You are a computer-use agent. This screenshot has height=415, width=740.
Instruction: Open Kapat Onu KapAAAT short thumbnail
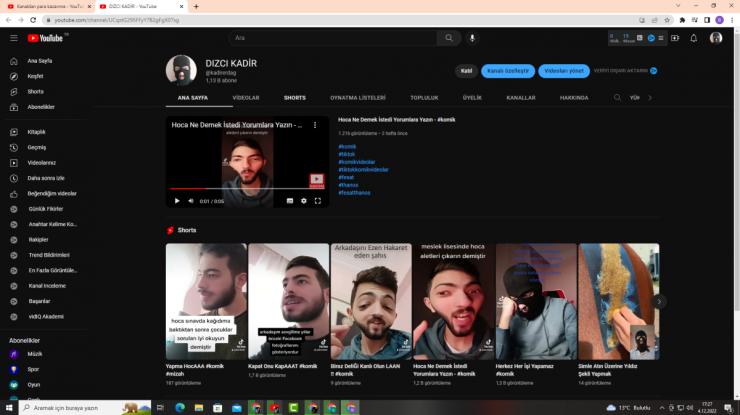coord(288,301)
